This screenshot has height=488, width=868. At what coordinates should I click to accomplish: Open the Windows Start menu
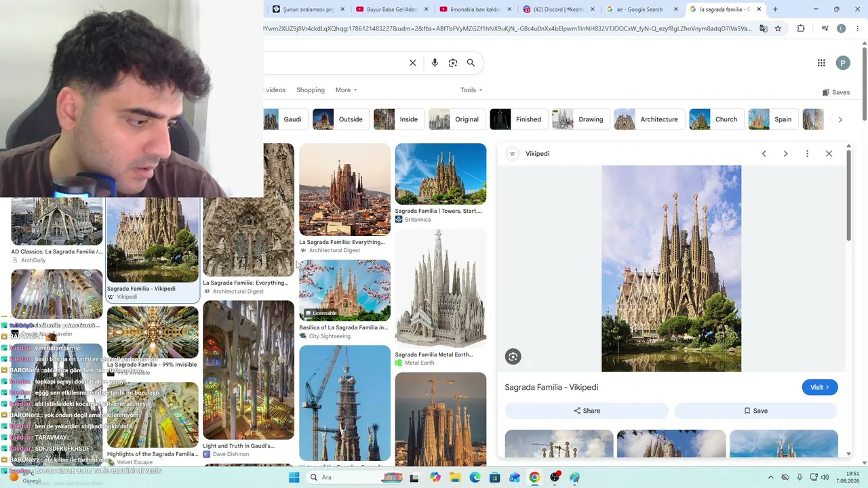click(x=294, y=477)
